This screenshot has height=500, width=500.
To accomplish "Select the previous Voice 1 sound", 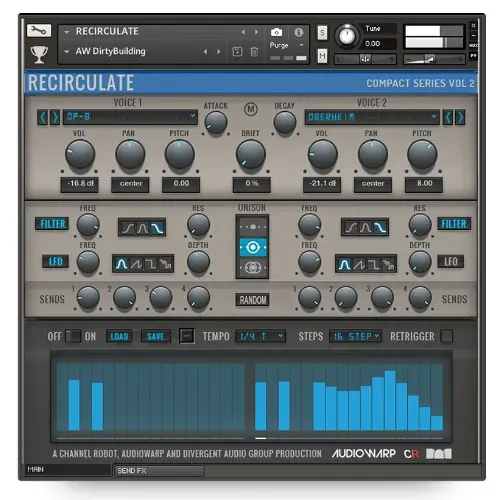I will pos(42,117).
